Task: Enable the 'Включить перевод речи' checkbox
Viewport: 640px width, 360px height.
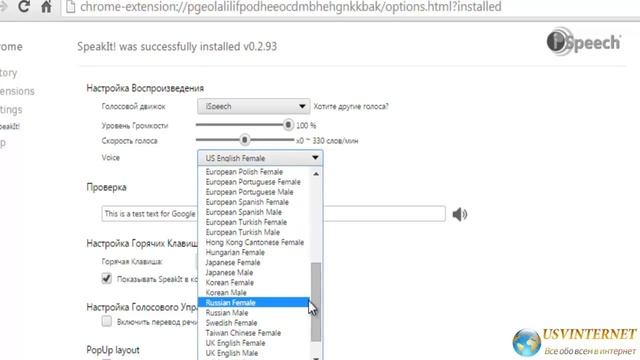Action: pyautogui.click(x=107, y=322)
